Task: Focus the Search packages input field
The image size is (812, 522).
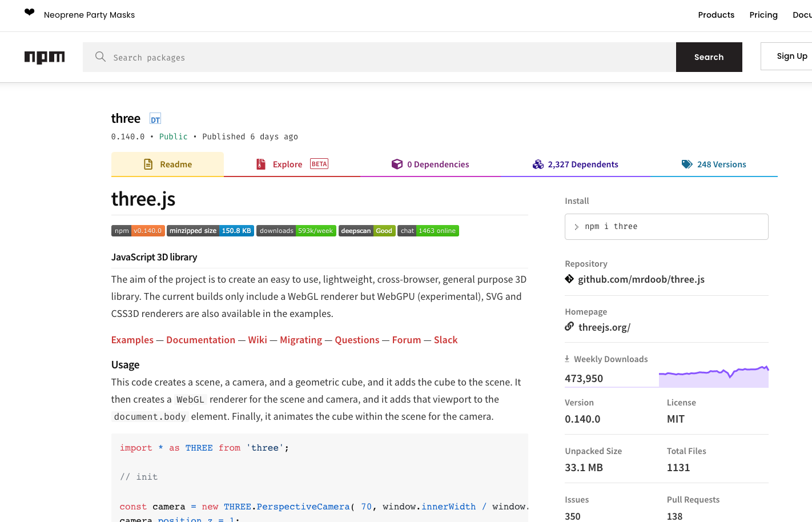Action: (379, 57)
